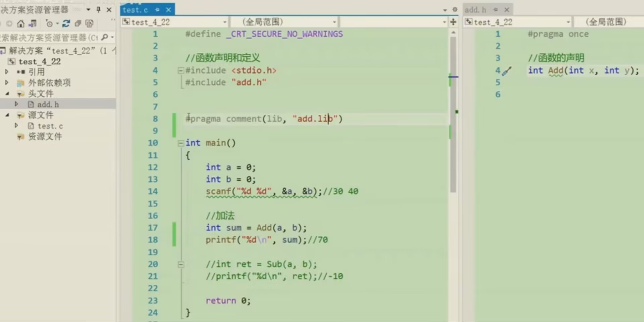Open the Solution Explorer window options dropdown
Screen dimensions: 644x322
click(x=89, y=10)
